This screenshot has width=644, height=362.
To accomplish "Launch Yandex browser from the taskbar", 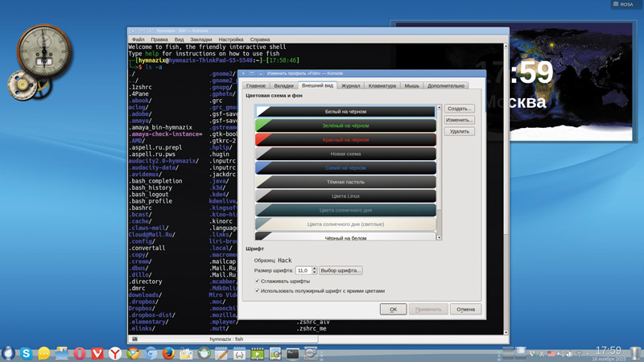I will [x=115, y=353].
